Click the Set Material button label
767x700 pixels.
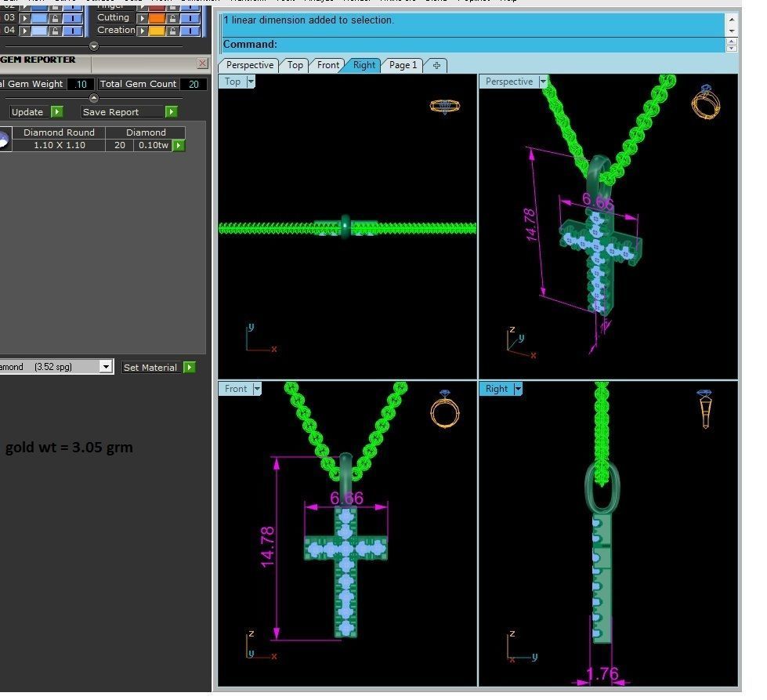click(150, 368)
